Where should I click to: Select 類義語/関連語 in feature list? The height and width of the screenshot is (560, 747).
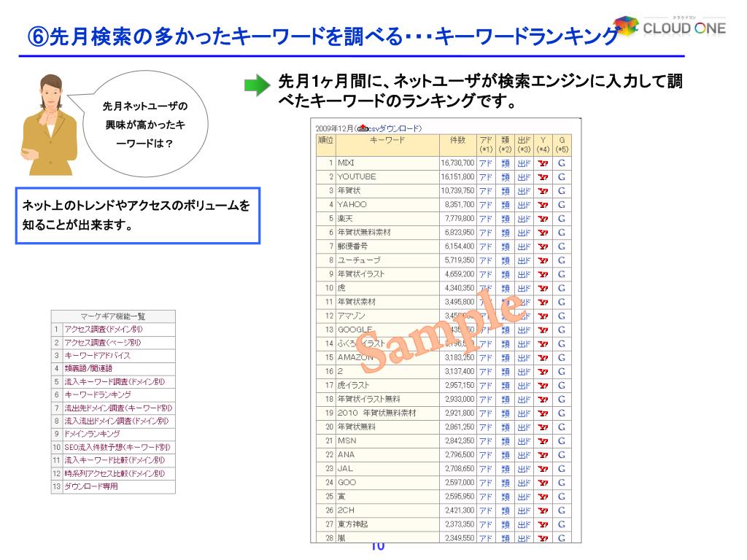(88, 368)
